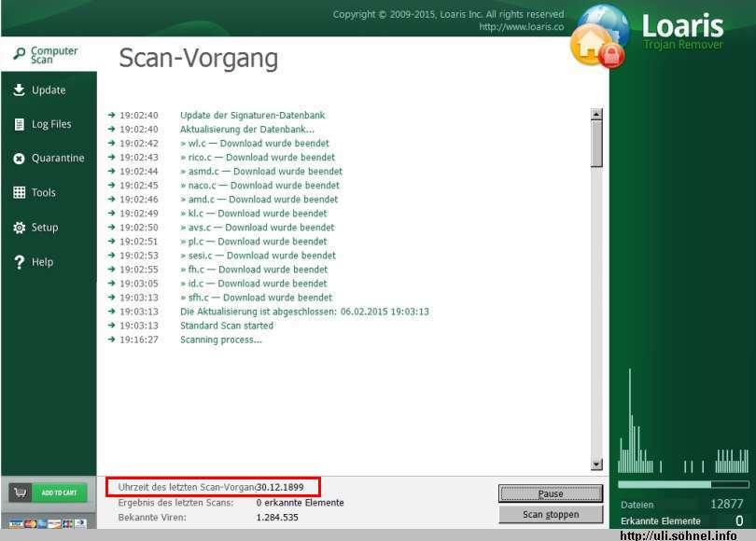The width and height of the screenshot is (756, 541).
Task: Click the Computer Scan magnifier icon
Action: click(x=19, y=55)
